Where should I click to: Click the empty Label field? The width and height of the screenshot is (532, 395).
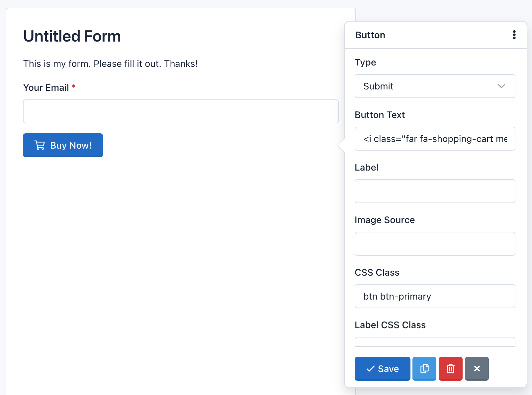coord(435,191)
